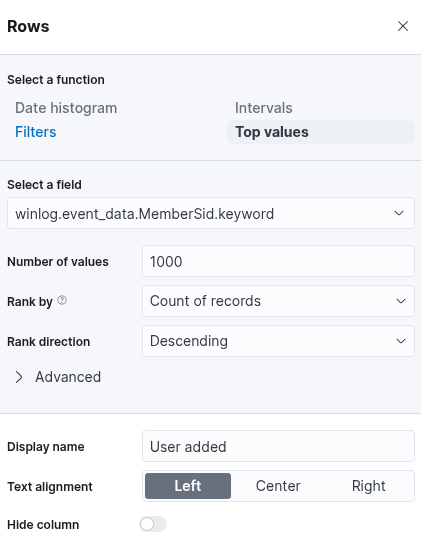The width and height of the screenshot is (421, 544).
Task: Choose the Filters function
Action: coord(35,132)
